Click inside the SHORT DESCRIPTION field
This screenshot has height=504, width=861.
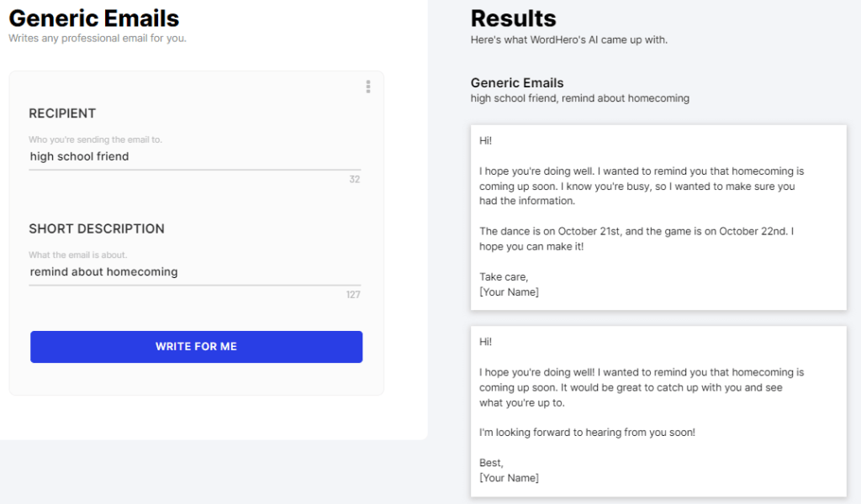tap(195, 271)
